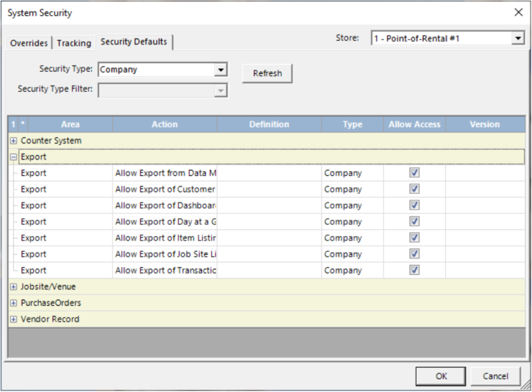
Task: Click the Allow Access column header
Action: (415, 124)
